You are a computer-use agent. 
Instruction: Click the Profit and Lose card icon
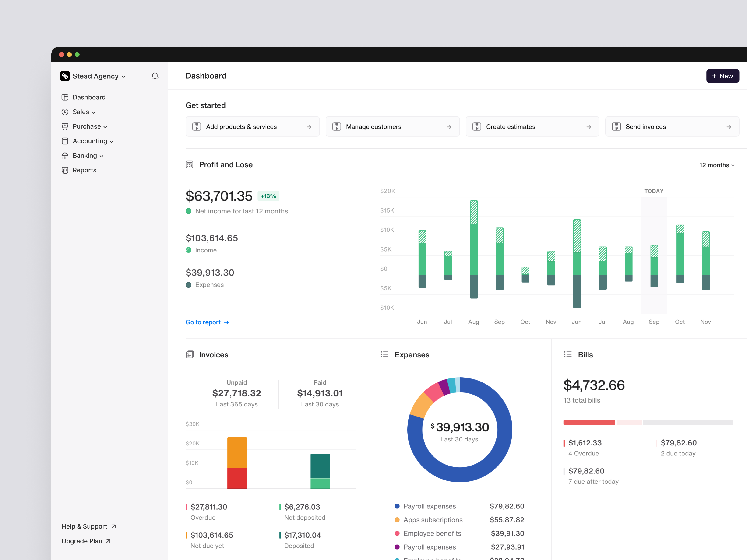(x=190, y=164)
